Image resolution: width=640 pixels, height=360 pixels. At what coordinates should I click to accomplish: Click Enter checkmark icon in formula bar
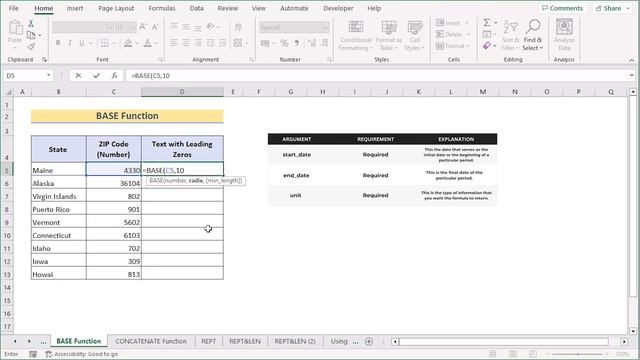click(x=96, y=76)
